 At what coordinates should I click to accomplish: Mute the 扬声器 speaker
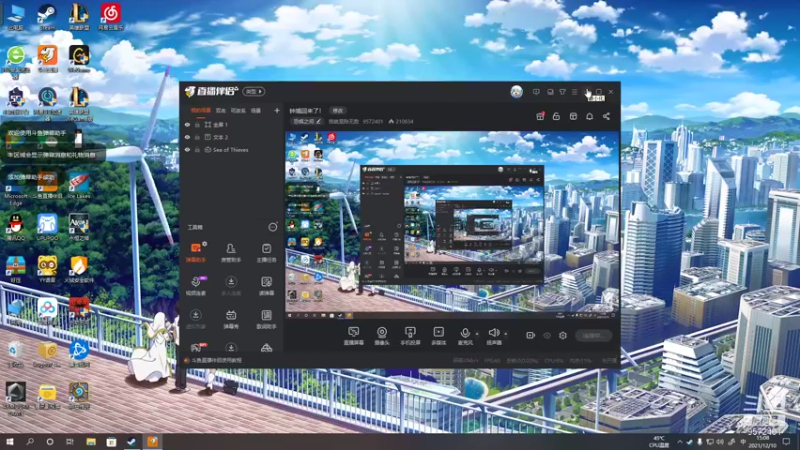[x=493, y=336]
